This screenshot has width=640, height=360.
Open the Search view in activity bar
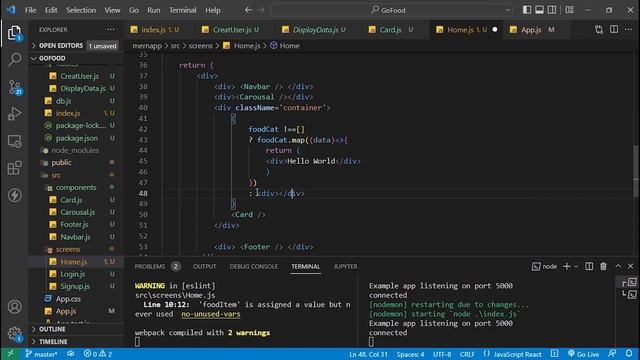click(14, 60)
